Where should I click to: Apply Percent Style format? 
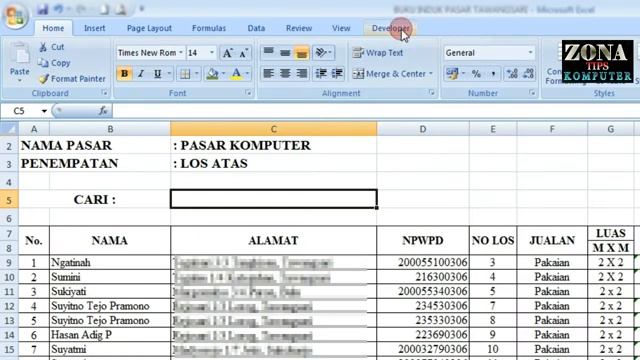tap(476, 74)
